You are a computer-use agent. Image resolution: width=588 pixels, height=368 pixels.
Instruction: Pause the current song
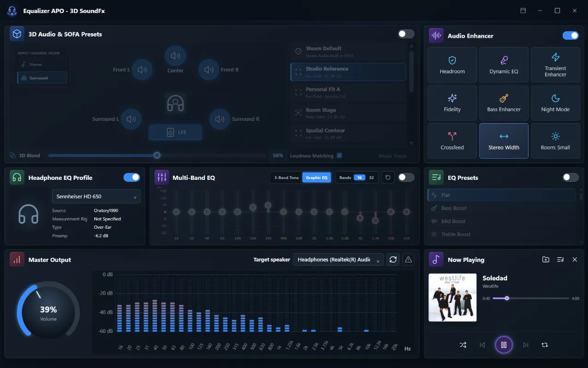(x=504, y=344)
